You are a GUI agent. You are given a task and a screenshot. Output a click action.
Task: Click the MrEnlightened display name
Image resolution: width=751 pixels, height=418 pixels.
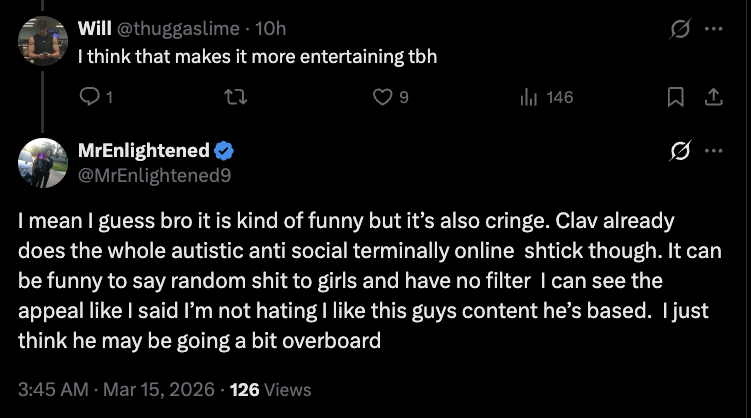(x=144, y=150)
